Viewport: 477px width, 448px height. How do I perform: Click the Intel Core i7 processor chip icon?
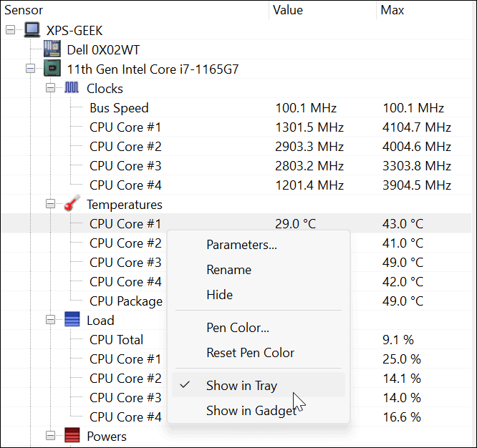coord(52,69)
